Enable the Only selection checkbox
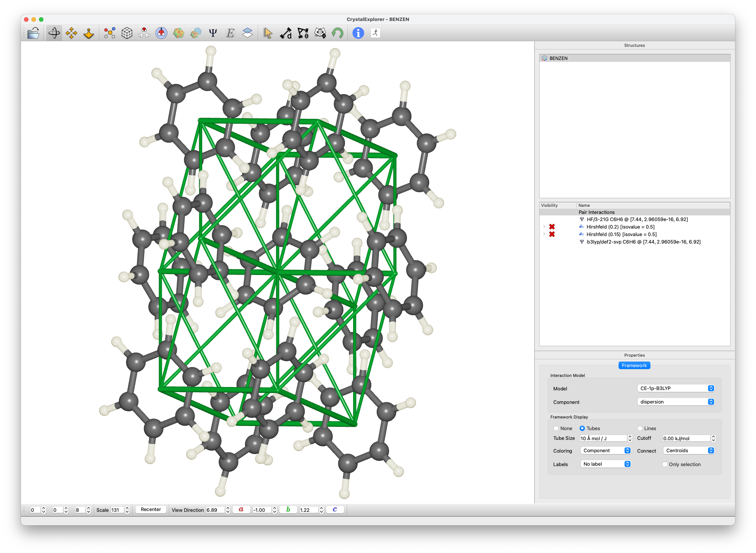This screenshot has width=756, height=553. [x=665, y=464]
